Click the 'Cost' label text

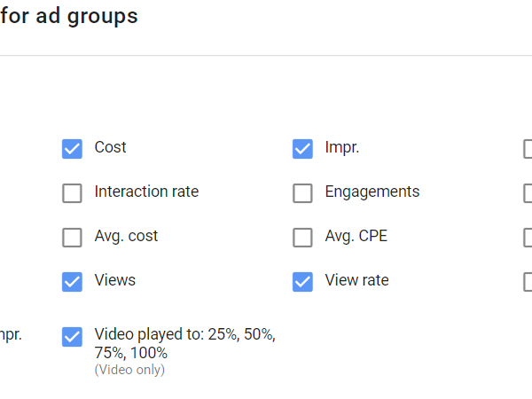[x=110, y=147]
